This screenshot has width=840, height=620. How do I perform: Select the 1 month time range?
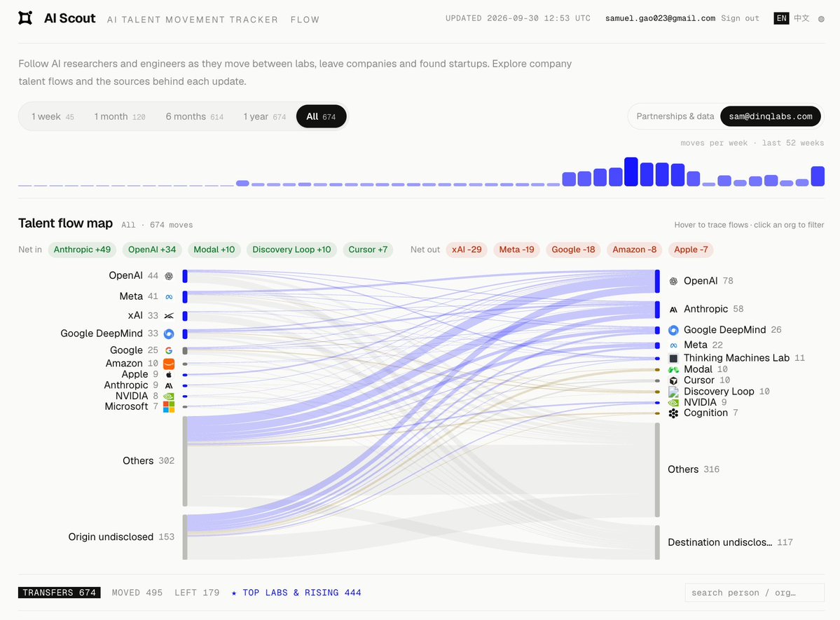[x=120, y=116]
